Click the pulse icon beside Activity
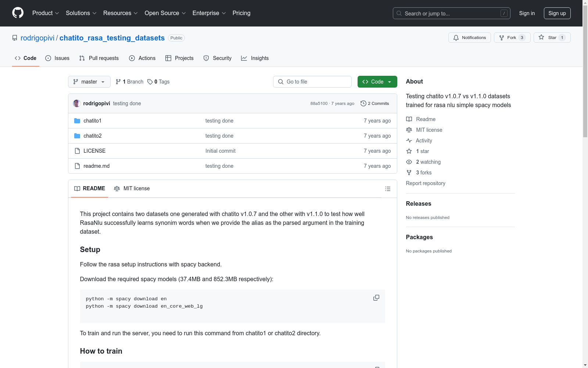Screen dimensions: 588x368 click(x=409, y=141)
